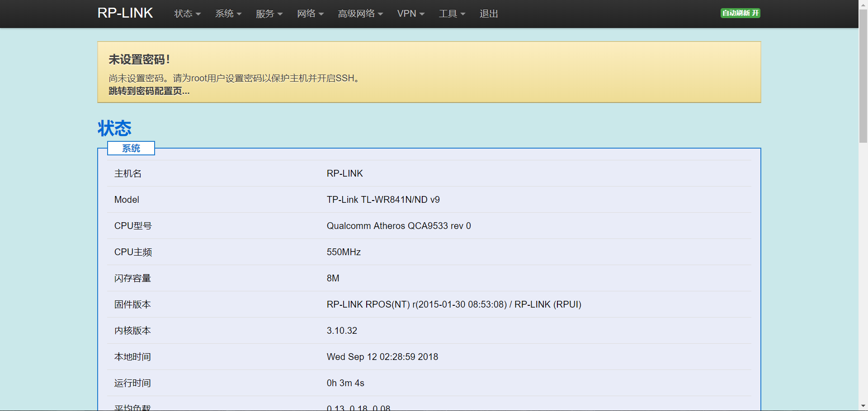Click the 运行时间 label
Image resolution: width=868 pixels, height=411 pixels.
[x=132, y=383]
